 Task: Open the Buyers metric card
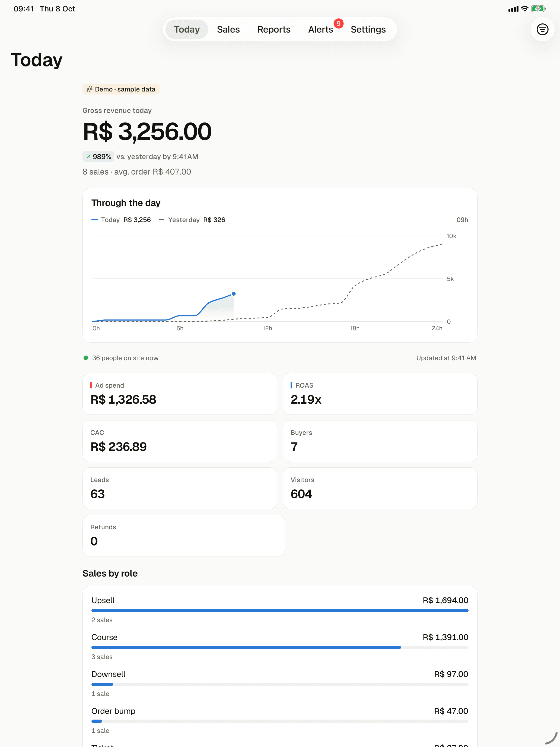tap(380, 441)
